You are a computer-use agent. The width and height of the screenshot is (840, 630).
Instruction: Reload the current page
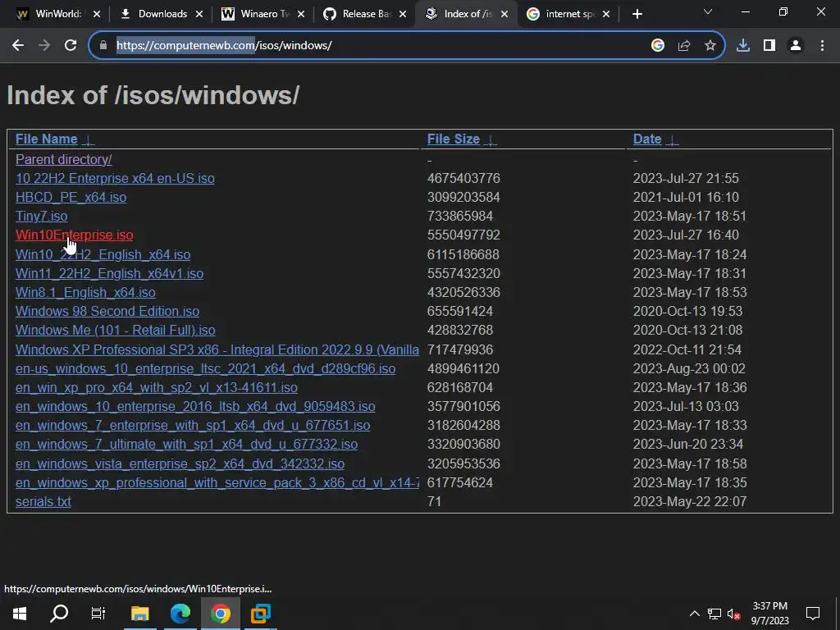tap(71, 46)
